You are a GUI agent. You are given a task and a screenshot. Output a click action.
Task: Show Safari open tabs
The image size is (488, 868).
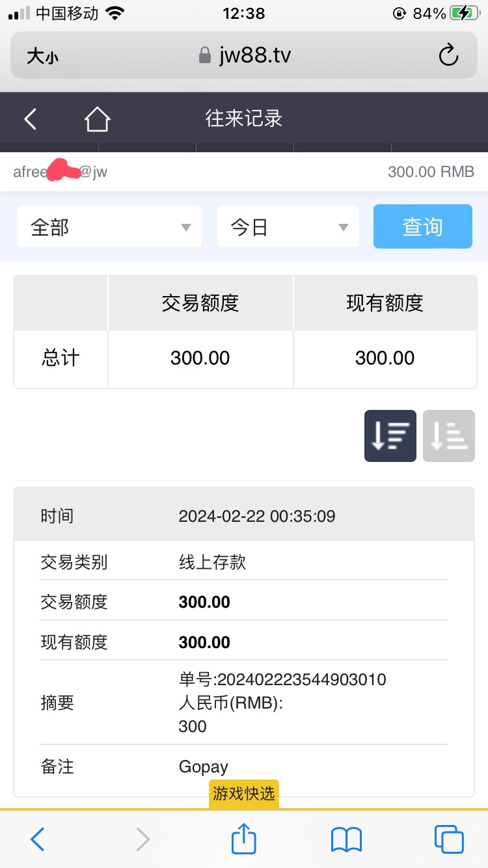point(448,839)
